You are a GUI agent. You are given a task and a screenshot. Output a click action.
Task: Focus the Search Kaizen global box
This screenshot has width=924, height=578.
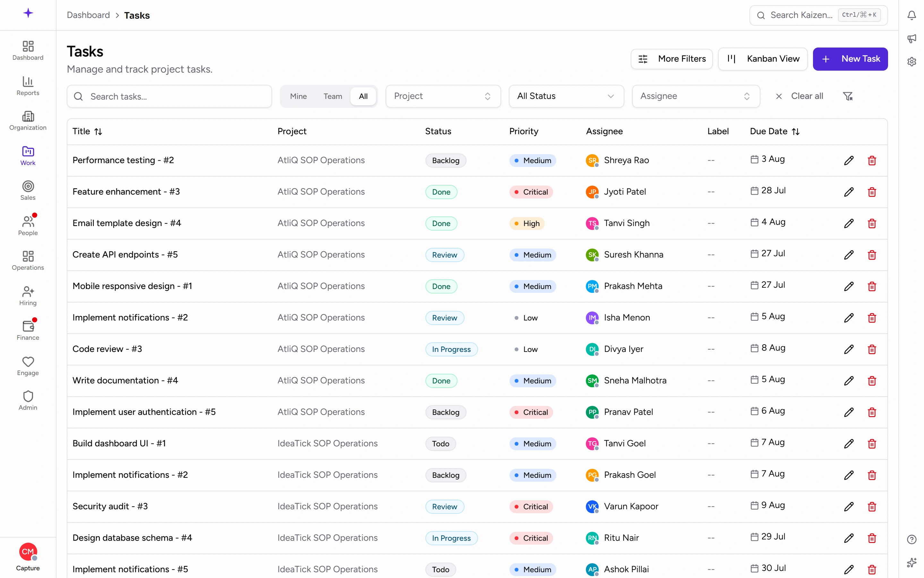(818, 15)
